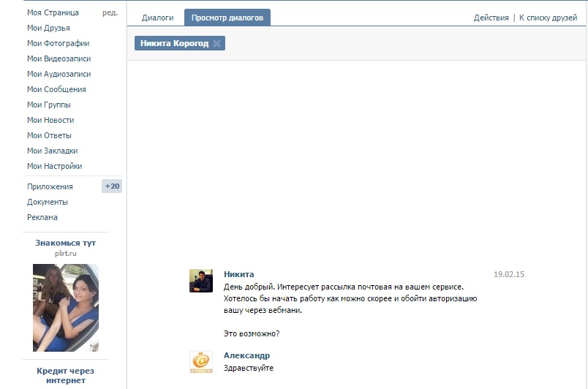Open Мои Сообщения
This screenshot has height=389, width=588.
pyautogui.click(x=56, y=89)
